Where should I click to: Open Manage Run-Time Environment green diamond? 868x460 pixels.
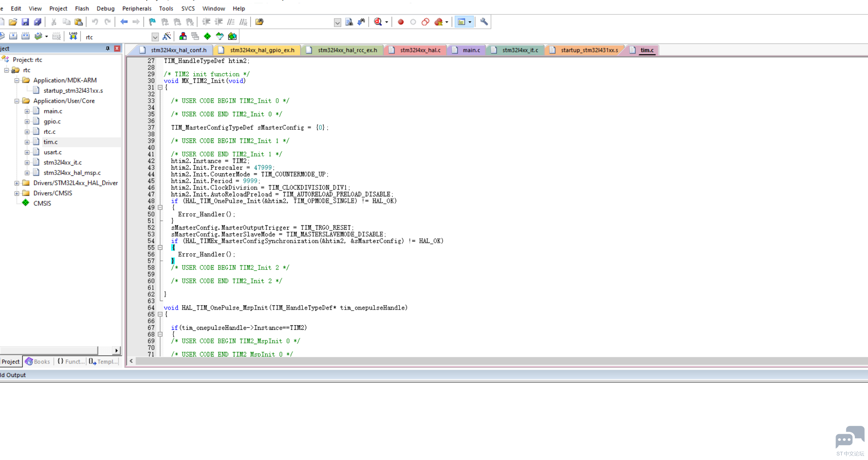pos(208,37)
